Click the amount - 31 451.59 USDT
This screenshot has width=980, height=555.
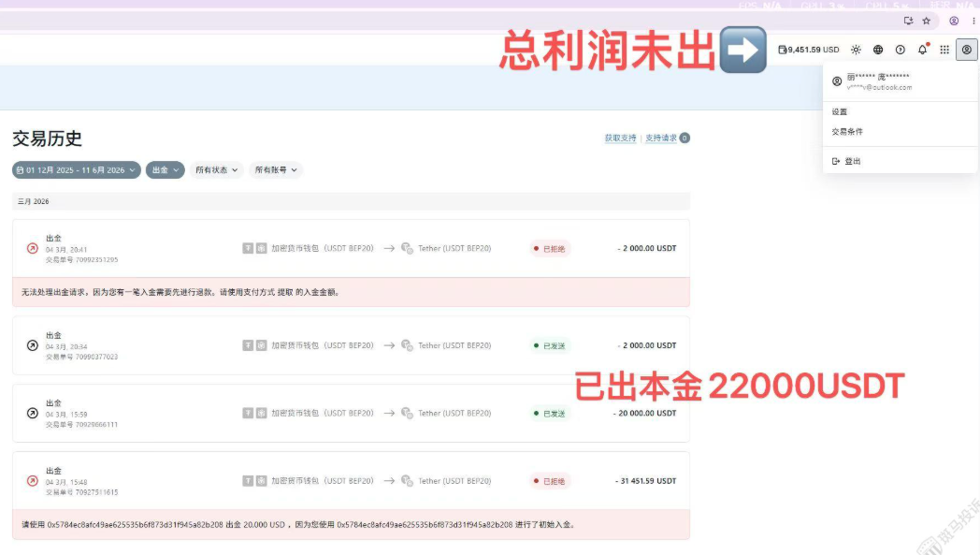coord(645,481)
